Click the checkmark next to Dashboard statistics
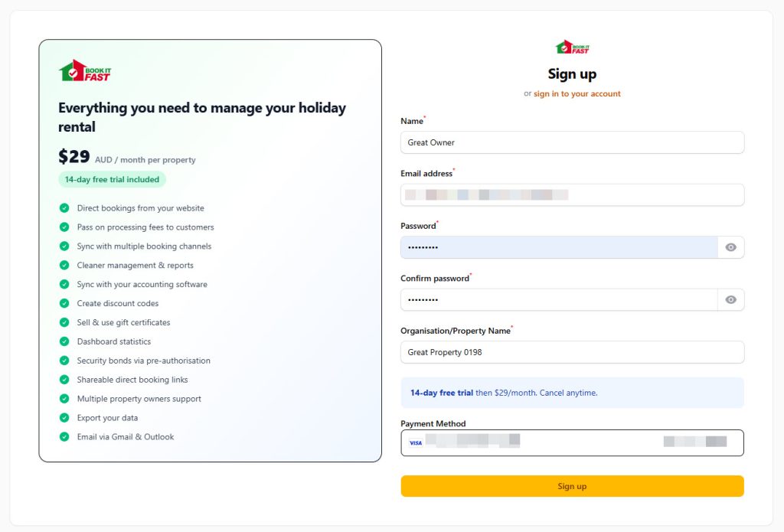Viewport: 784px width, 532px height. pyautogui.click(x=64, y=341)
